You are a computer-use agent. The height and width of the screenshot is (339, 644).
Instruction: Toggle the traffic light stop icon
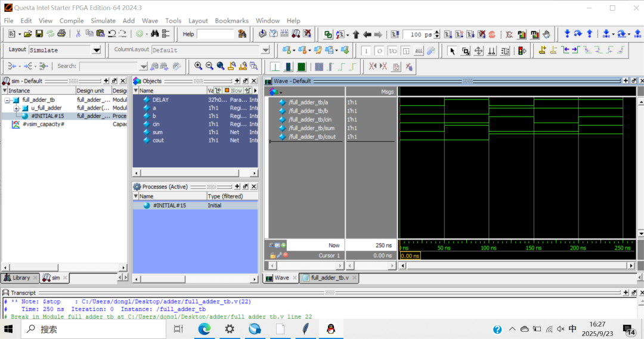(522, 51)
